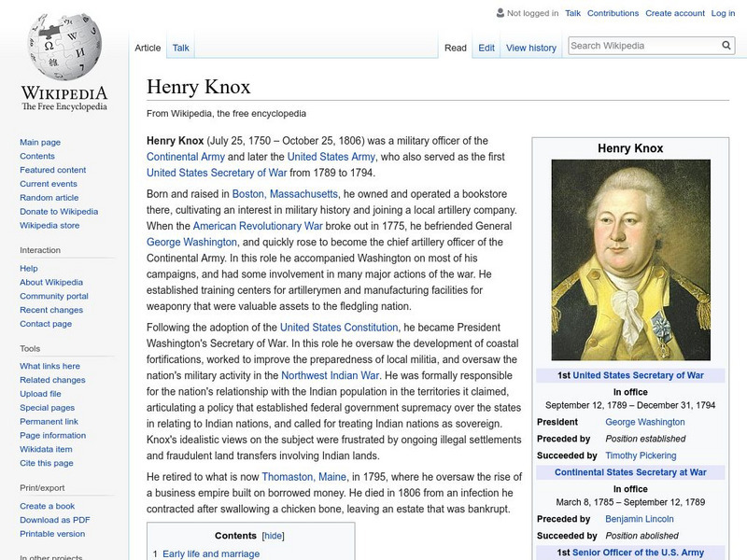Open a Random article
747x560 pixels.
click(x=49, y=197)
